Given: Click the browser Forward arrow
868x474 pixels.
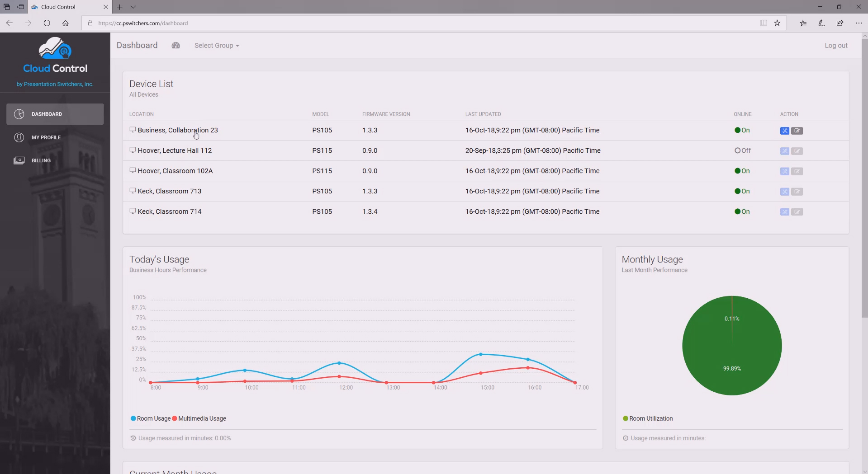Looking at the screenshot, I should (28, 23).
